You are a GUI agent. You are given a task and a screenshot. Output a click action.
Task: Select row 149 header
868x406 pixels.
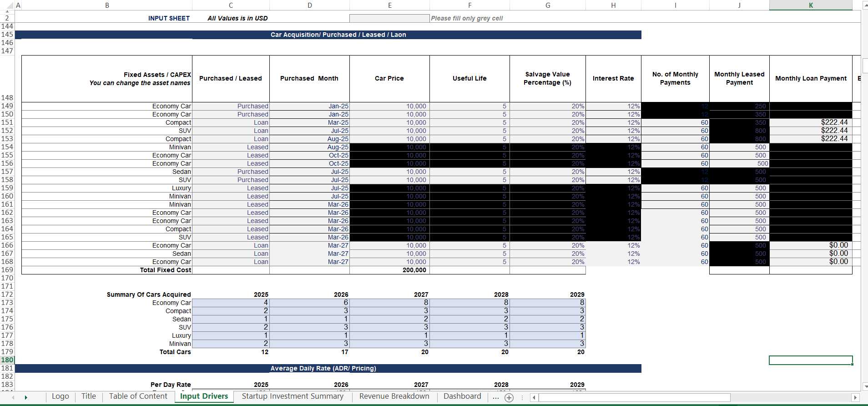7,106
